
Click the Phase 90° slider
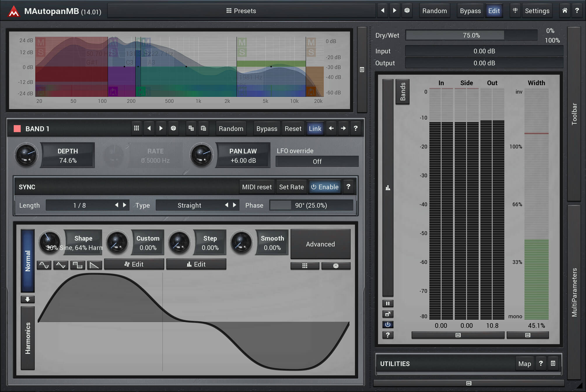pos(311,205)
